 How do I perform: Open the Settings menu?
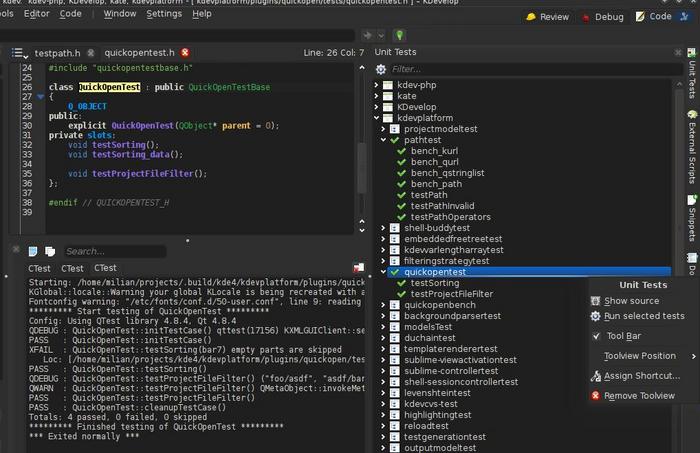[163, 14]
